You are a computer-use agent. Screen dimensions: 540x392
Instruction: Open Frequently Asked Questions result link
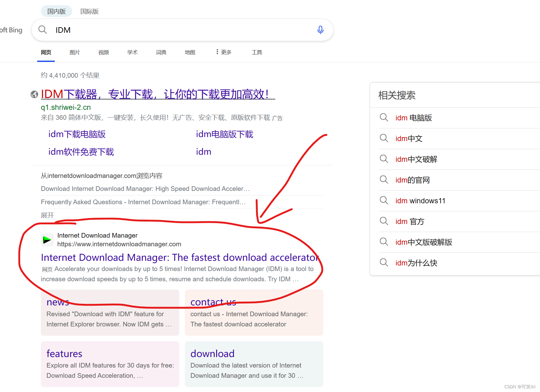(143, 202)
